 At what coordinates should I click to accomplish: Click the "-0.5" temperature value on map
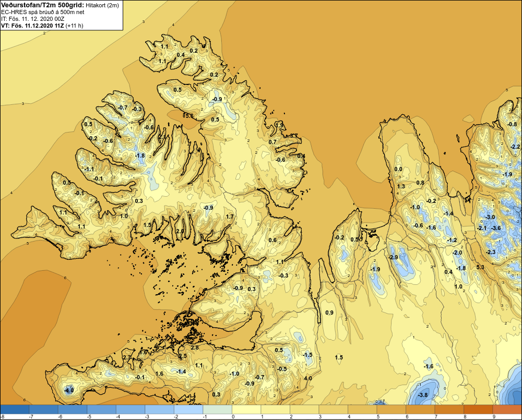pos(282,369)
